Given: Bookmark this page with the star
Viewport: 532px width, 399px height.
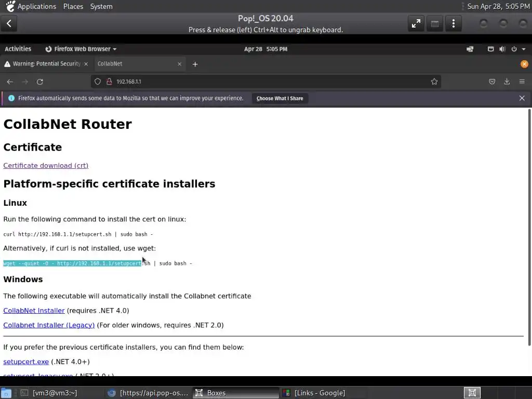Looking at the screenshot, I should coord(434,82).
